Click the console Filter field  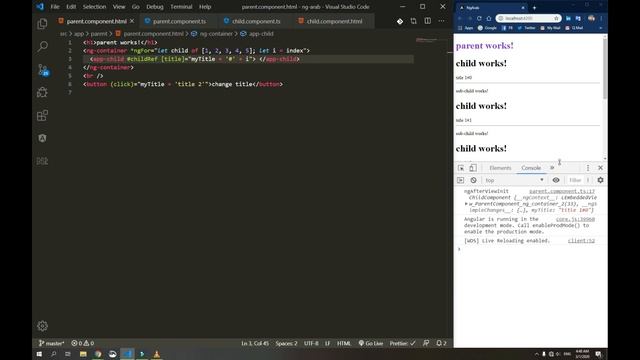pyautogui.click(x=575, y=180)
